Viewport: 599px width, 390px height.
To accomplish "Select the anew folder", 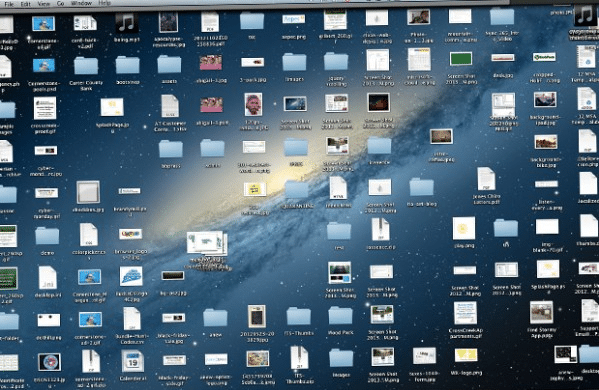I will coord(215,317).
